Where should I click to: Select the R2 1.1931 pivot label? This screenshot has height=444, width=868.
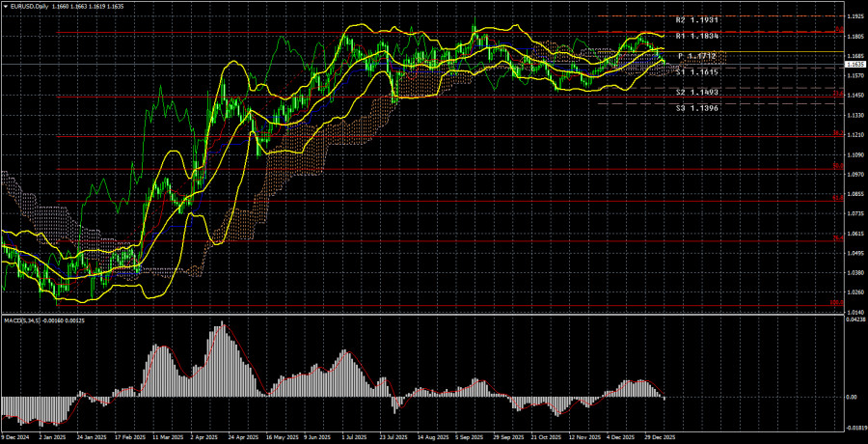point(697,19)
